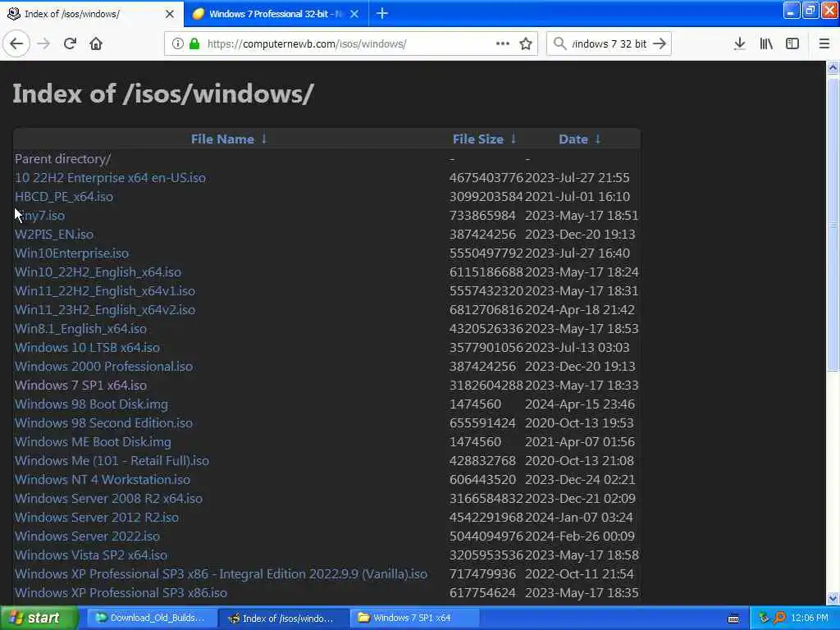
Task: Click the forward navigation arrow
Action: 43,43
